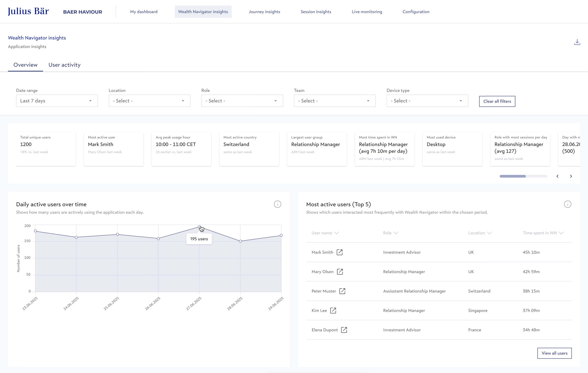The height and width of the screenshot is (373, 588).
Task: Click the Switzerland cell in Peter Muster row
Action: pos(479,291)
